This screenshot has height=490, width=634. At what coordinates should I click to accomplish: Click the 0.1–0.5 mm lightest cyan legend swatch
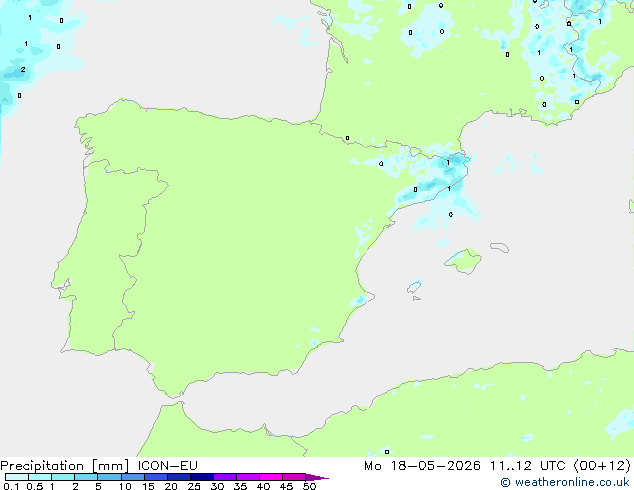[x=17, y=477]
